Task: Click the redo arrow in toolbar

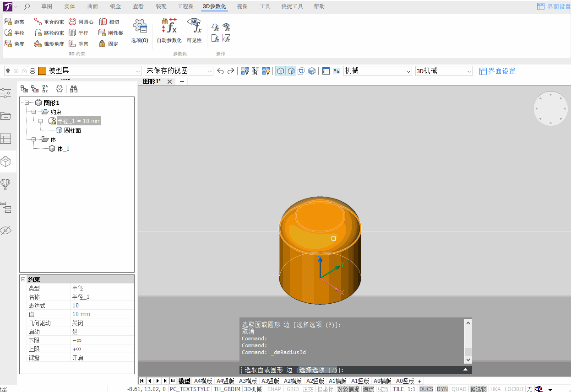Action: click(x=231, y=71)
